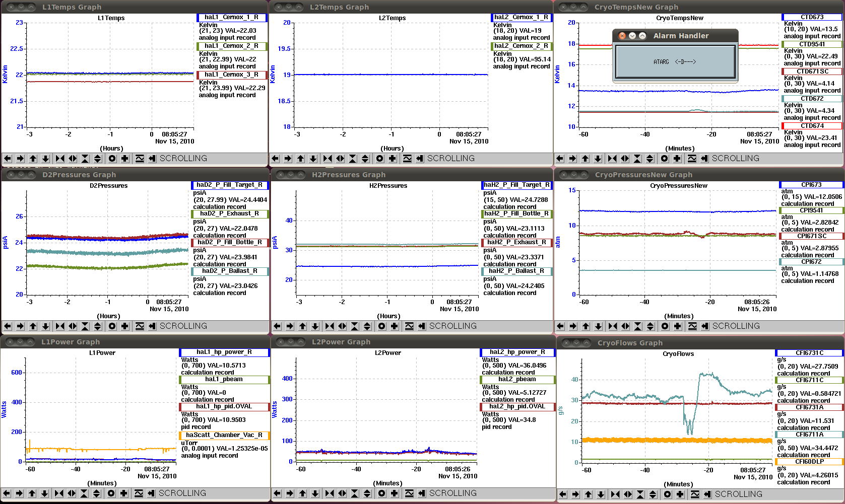Toggle scroll mode arrow in D2Pressures Graph toolbar
This screenshot has width=845, height=504.
tap(152, 326)
